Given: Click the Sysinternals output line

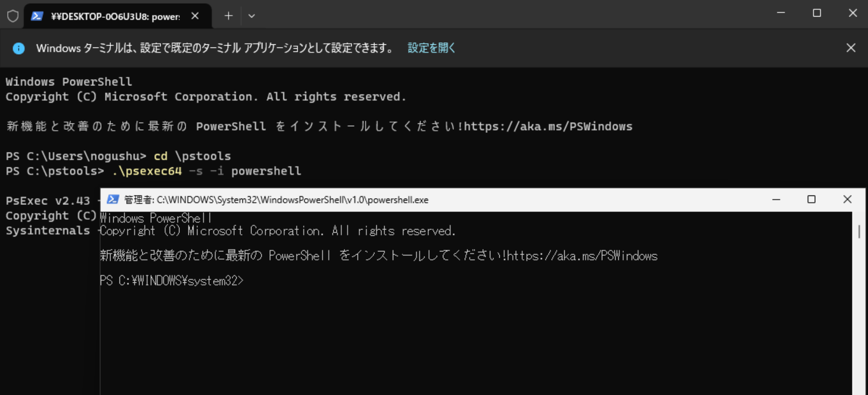Looking at the screenshot, I should (x=48, y=230).
